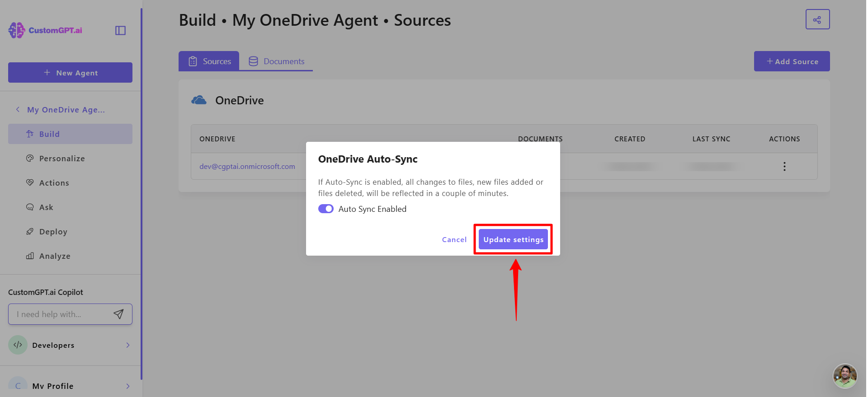Open the support chat avatar bubble
Viewport: 868px width, 397px height.
[x=845, y=376]
